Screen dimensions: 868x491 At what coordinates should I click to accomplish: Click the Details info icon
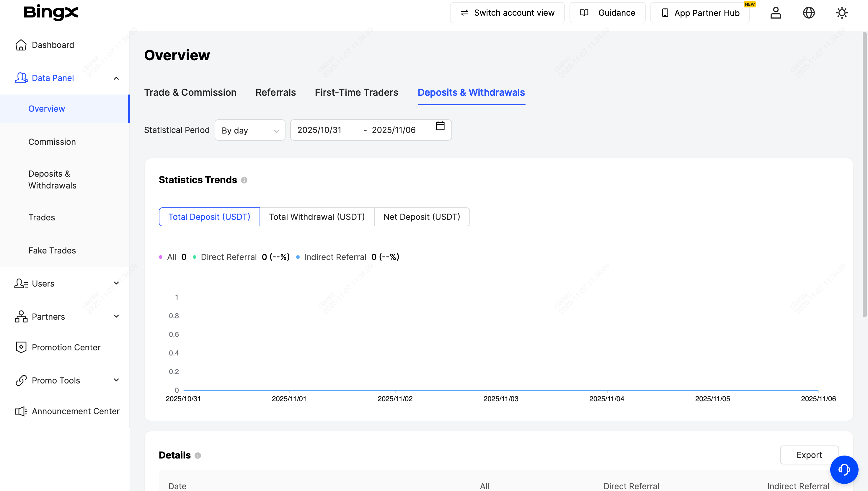[198, 456]
